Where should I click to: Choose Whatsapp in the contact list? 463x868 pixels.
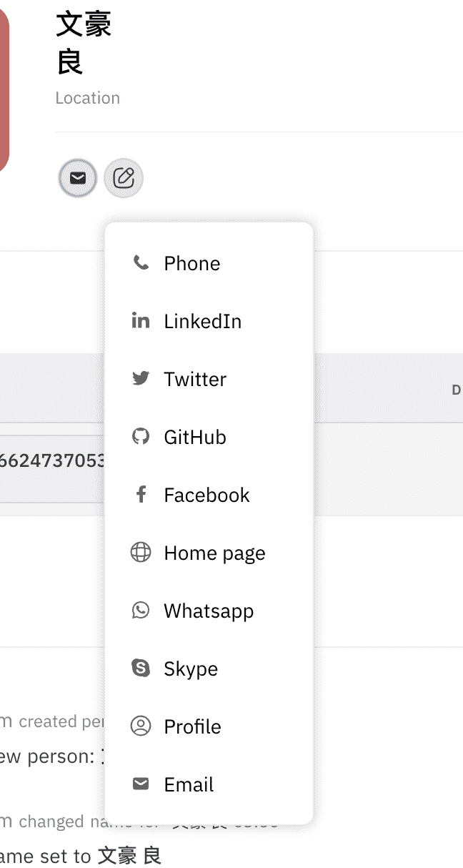click(x=209, y=611)
